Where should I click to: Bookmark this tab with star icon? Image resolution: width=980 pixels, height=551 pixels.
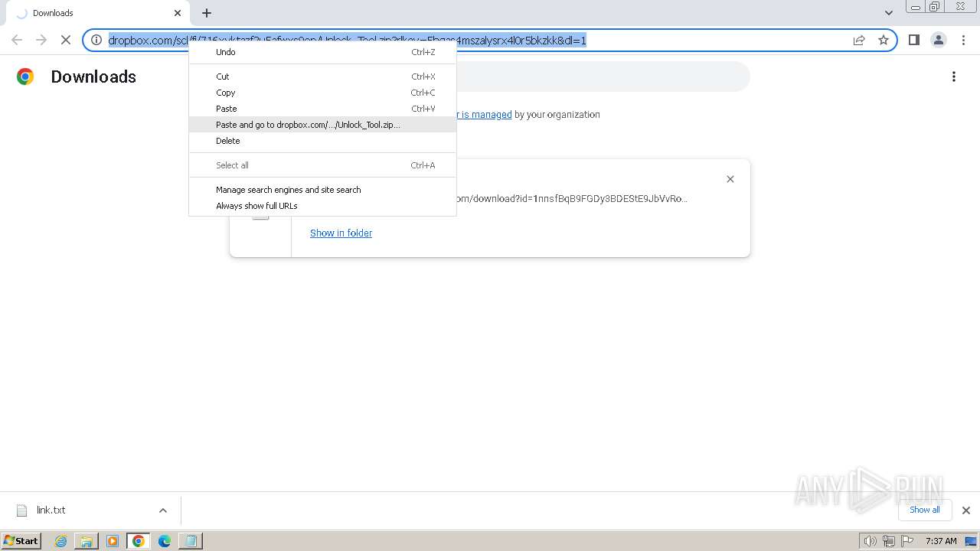(x=884, y=40)
